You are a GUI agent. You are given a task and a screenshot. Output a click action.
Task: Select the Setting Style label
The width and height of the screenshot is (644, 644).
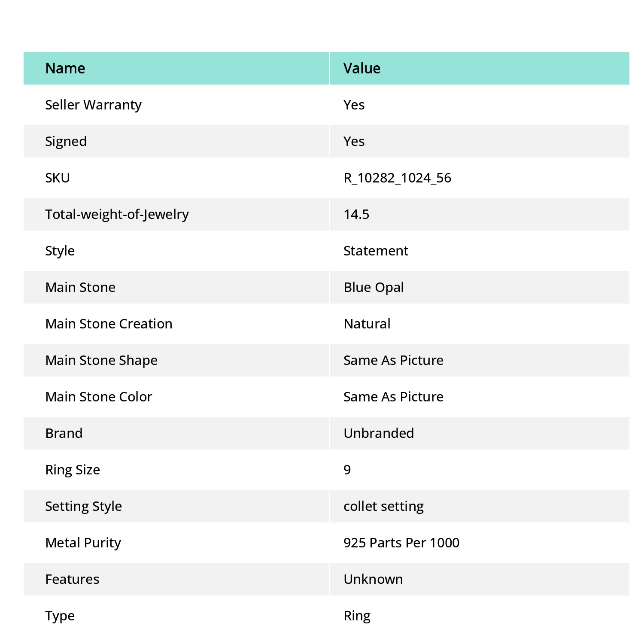(83, 507)
